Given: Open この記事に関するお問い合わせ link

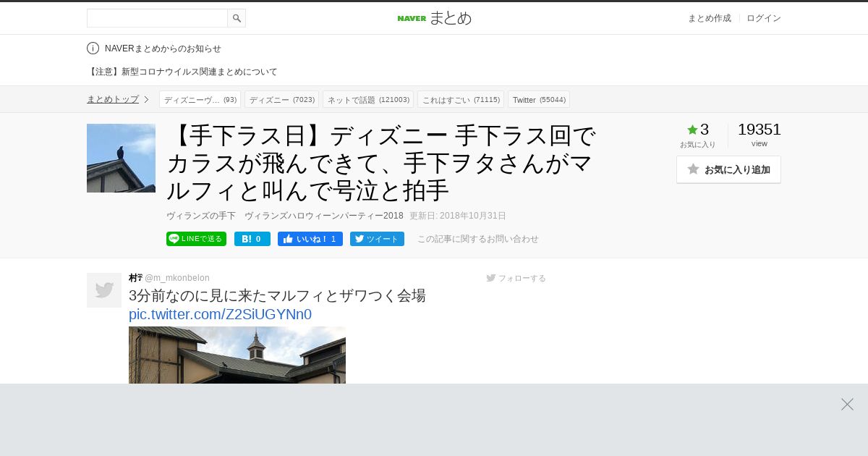Looking at the screenshot, I should tap(478, 239).
